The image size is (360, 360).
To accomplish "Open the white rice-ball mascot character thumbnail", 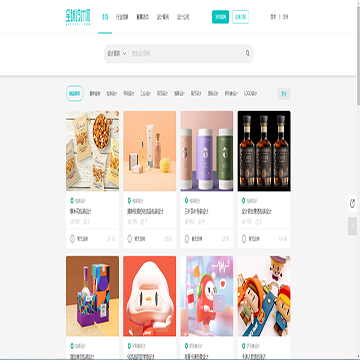I will tap(150, 296).
